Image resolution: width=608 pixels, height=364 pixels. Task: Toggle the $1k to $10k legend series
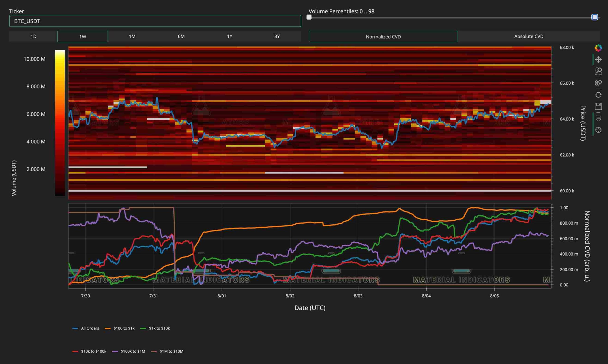pyautogui.click(x=155, y=328)
